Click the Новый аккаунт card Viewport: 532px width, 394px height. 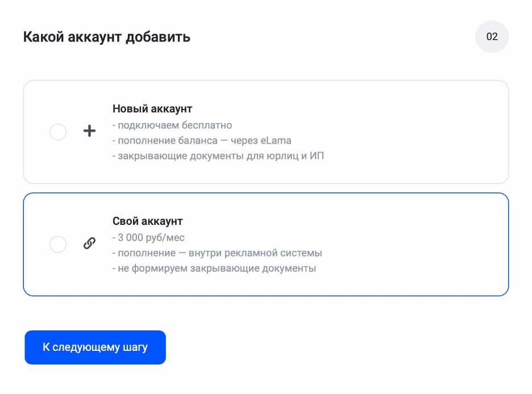266,131
